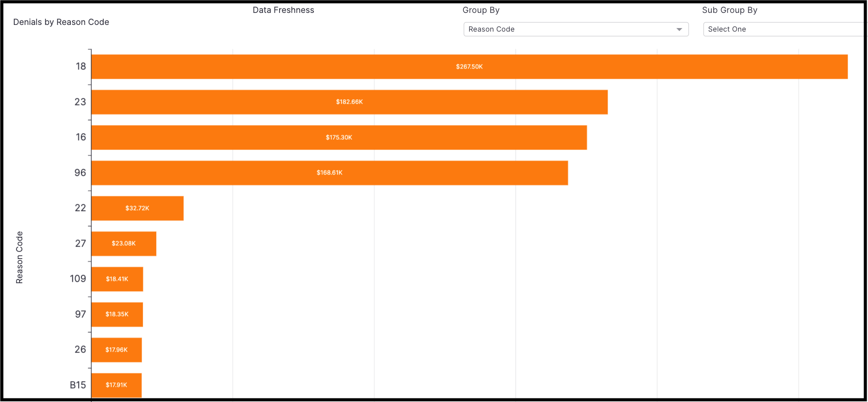Viewport: 868px width, 402px height.
Task: Click the $18.41K bar for code 109
Action: point(117,279)
